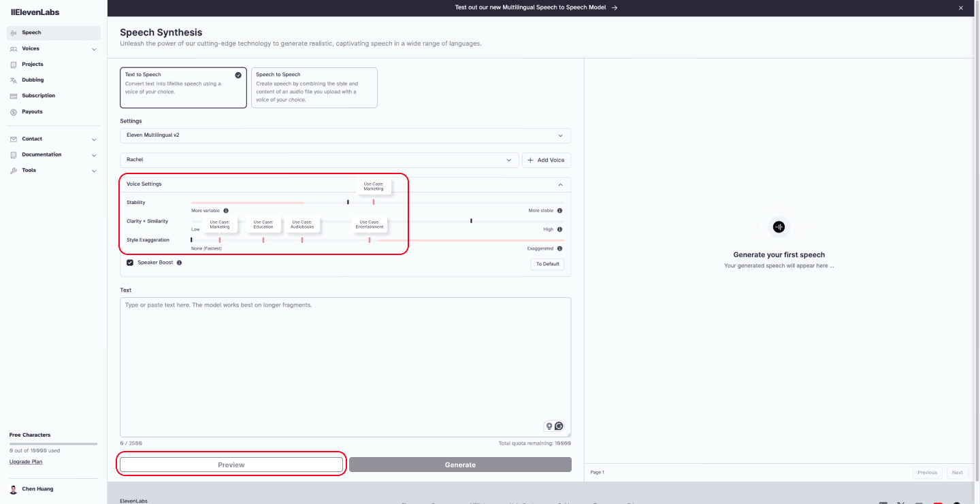The image size is (980, 504).
Task: Select the Text to Speech mode card
Action: coord(183,87)
